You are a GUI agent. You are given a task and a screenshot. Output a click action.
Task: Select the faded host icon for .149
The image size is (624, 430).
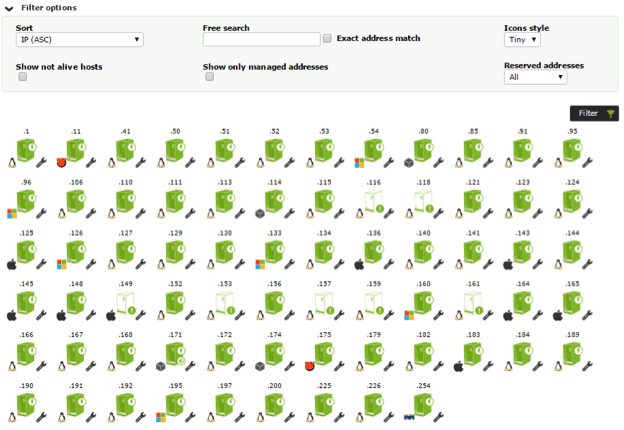(x=126, y=303)
